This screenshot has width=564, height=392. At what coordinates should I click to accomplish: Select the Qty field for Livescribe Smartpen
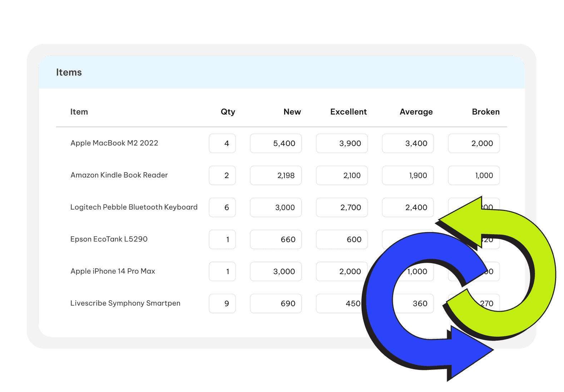click(222, 303)
